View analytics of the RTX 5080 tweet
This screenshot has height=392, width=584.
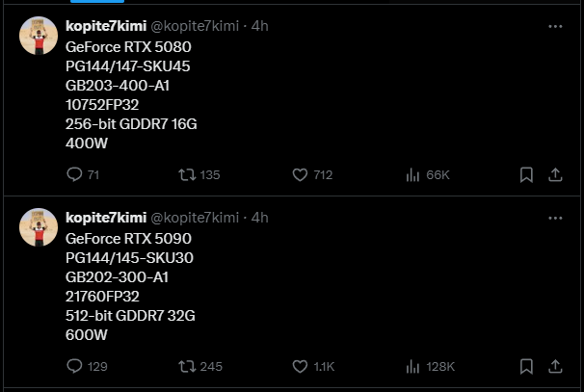click(413, 174)
